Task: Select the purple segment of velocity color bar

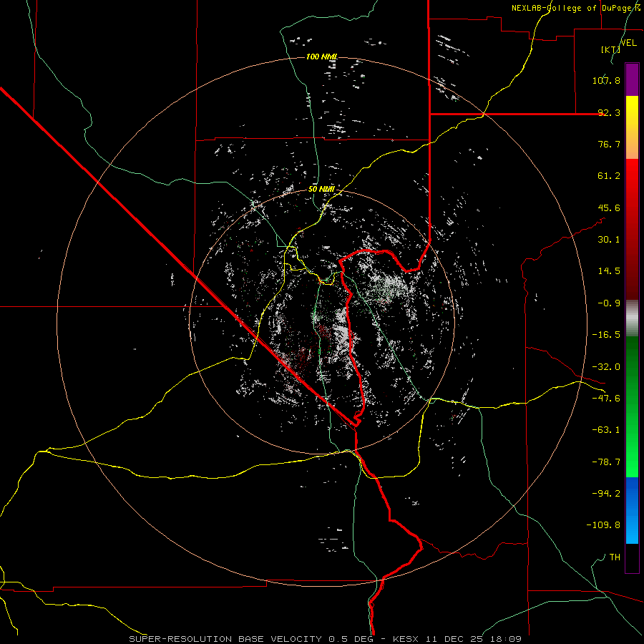Action: pos(632,80)
